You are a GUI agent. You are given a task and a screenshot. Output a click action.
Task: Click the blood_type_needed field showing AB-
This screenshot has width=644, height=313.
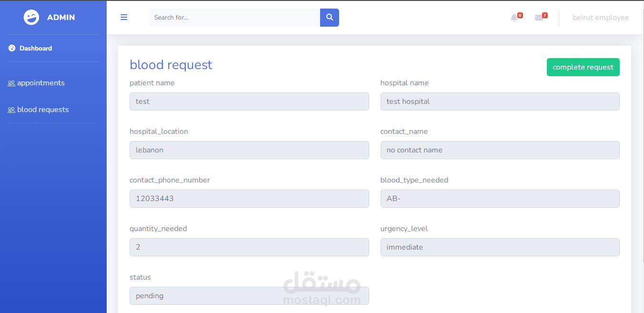(500, 199)
